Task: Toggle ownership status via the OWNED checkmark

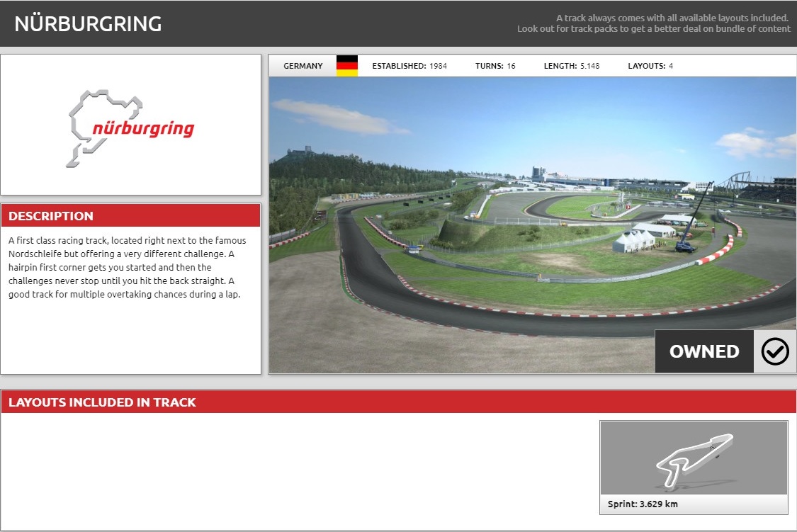Action: (x=776, y=351)
